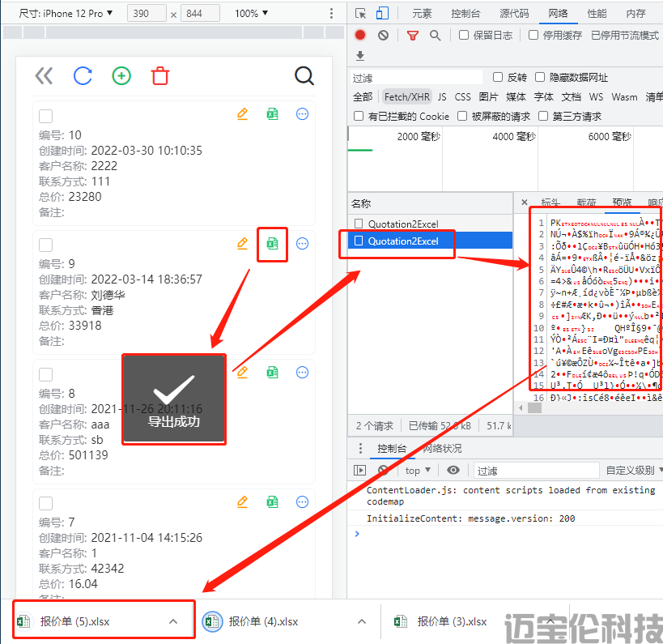Switch to the 性能 Performance tab
Screen dimensions: 663x644
[x=597, y=14]
